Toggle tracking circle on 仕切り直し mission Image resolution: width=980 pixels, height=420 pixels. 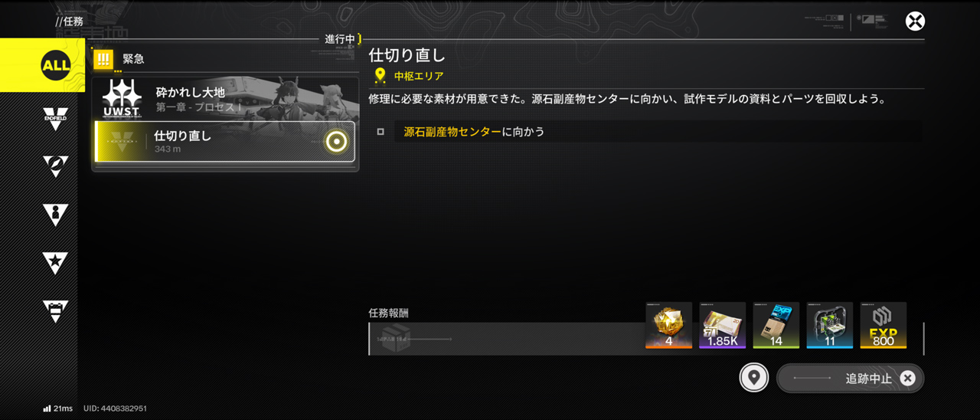(x=336, y=141)
